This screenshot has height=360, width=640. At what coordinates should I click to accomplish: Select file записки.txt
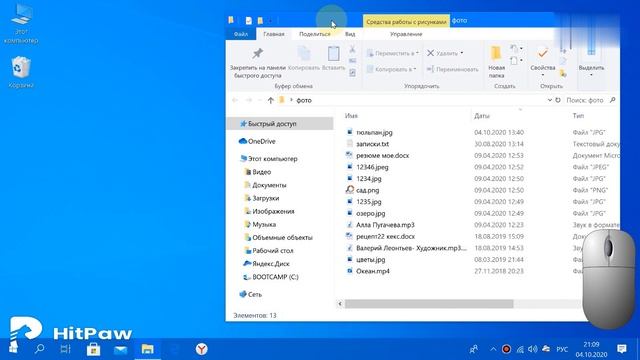point(372,144)
